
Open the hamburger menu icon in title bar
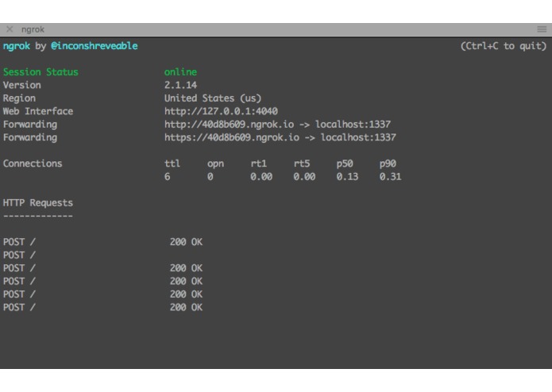pos(542,29)
